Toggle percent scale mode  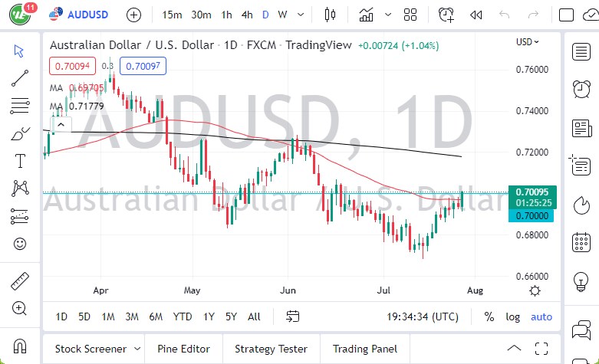click(489, 316)
